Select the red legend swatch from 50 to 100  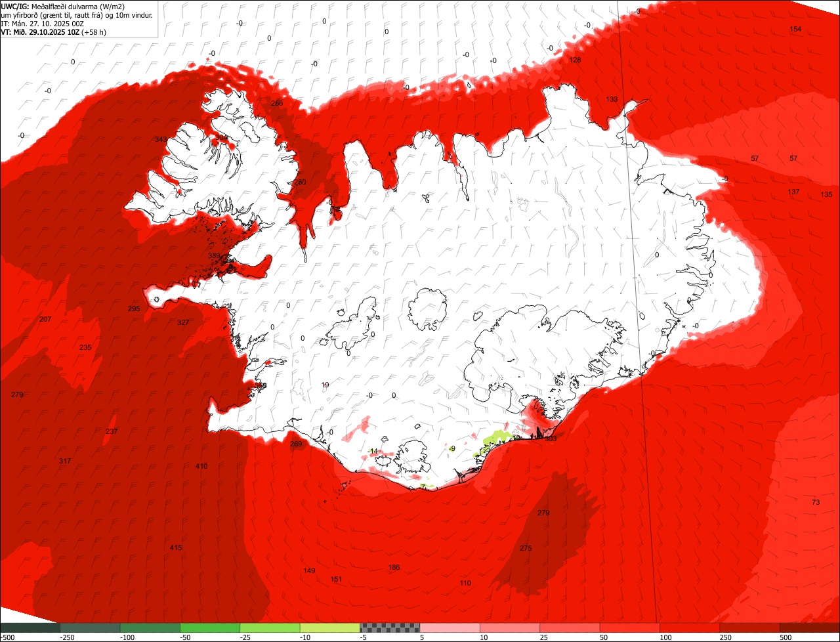(x=630, y=628)
